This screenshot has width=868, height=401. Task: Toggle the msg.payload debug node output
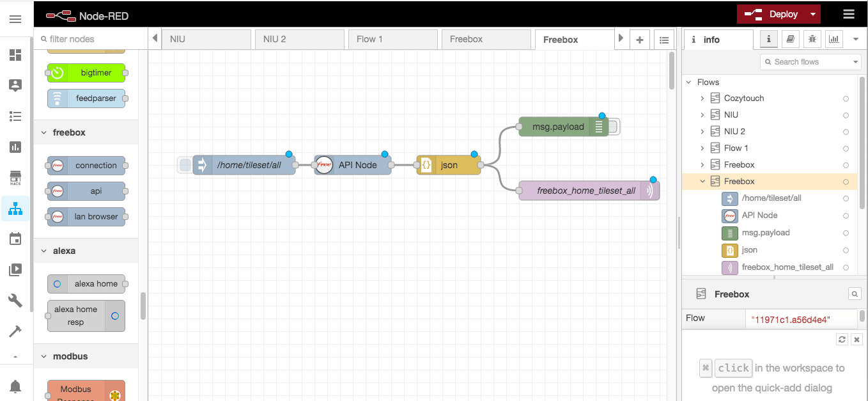[613, 127]
